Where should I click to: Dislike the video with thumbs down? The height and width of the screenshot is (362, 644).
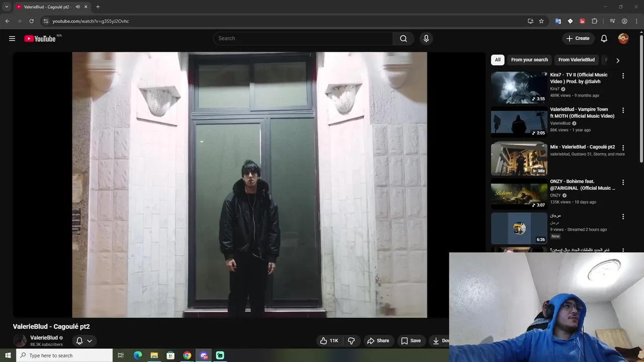pyautogui.click(x=351, y=341)
